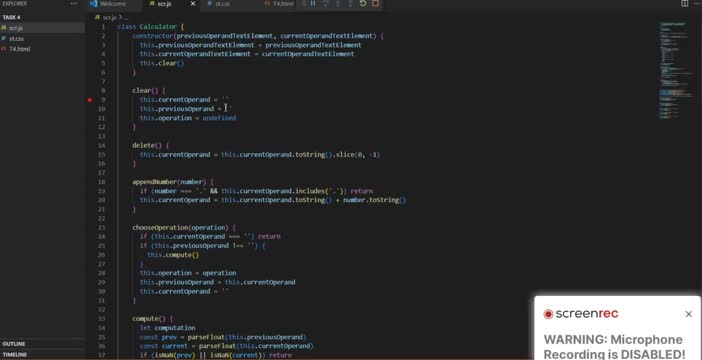702x360 pixels.
Task: Click the debug Step Into icon
Action: point(338,4)
